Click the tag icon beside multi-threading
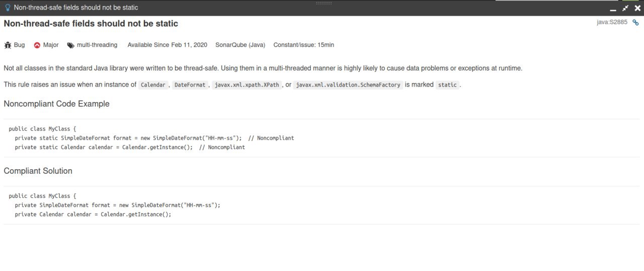The height and width of the screenshot is (271, 644). click(x=70, y=45)
